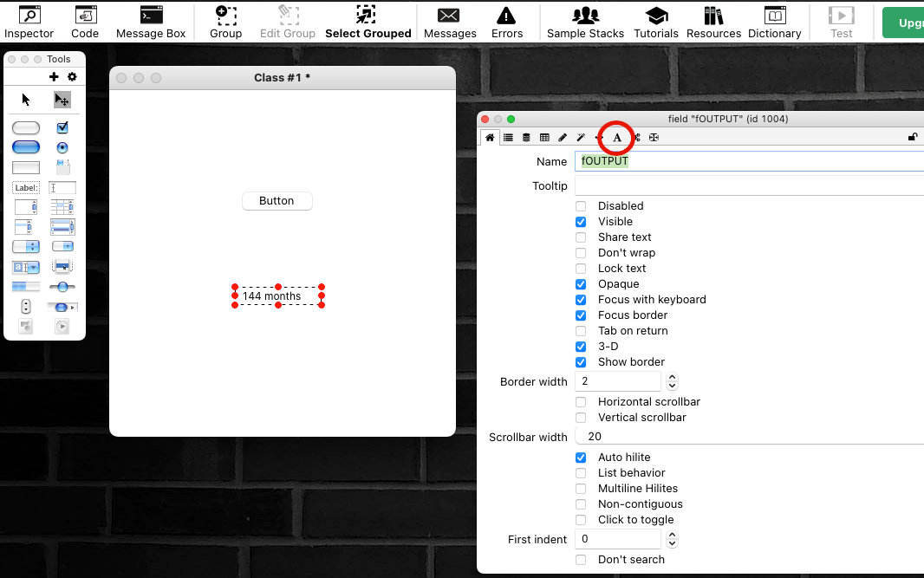Click the Button on the Class #1 stack
924x578 pixels.
coord(277,201)
